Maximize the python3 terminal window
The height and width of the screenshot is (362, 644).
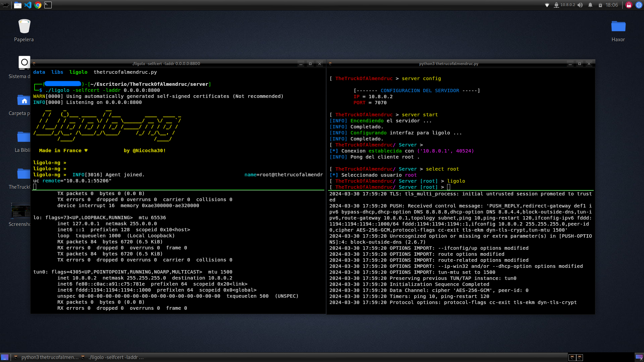(x=580, y=64)
